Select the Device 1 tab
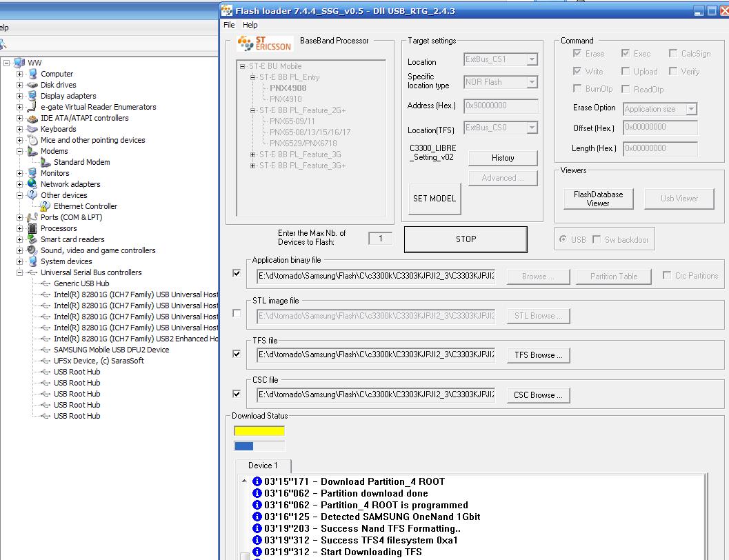The width and height of the screenshot is (729, 560). click(263, 466)
